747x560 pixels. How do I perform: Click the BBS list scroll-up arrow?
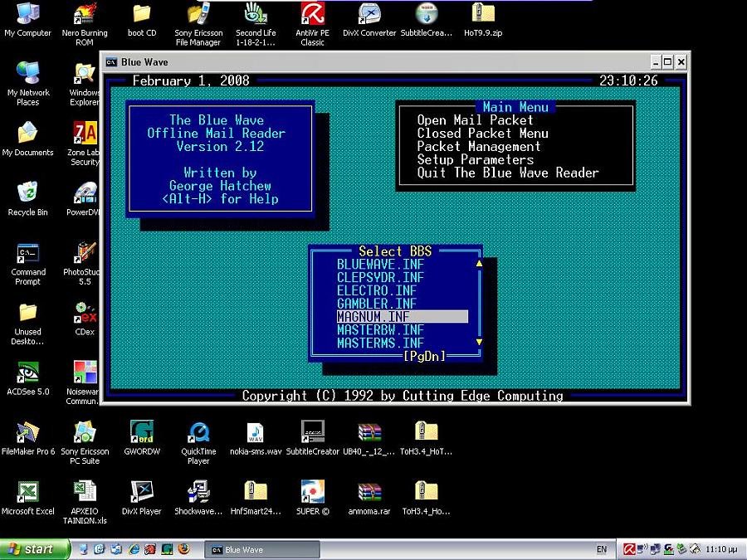tap(479, 264)
